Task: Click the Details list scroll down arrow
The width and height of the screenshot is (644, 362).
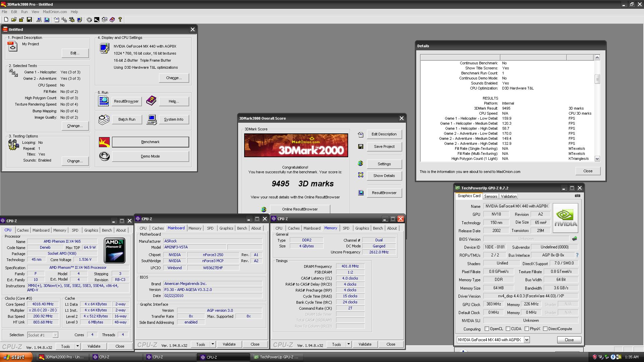Action: [597, 159]
